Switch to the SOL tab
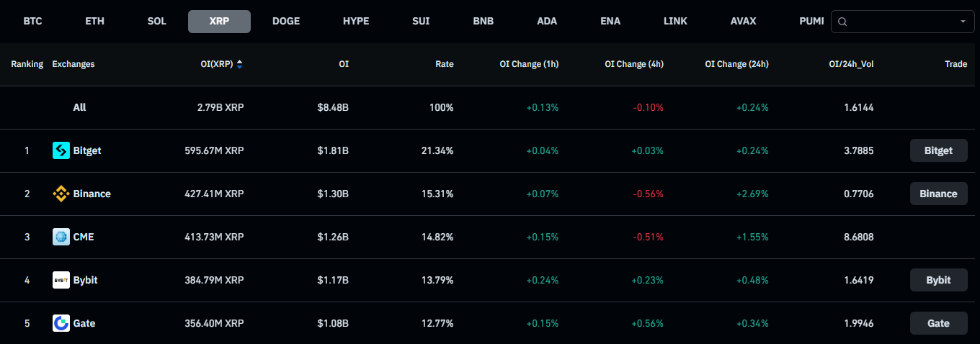 (156, 22)
